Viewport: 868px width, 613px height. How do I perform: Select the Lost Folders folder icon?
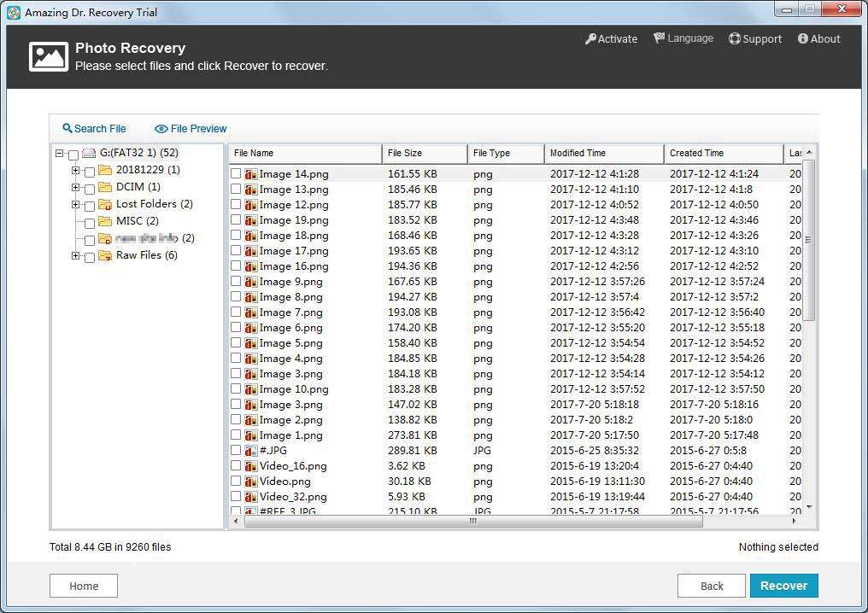coord(105,204)
